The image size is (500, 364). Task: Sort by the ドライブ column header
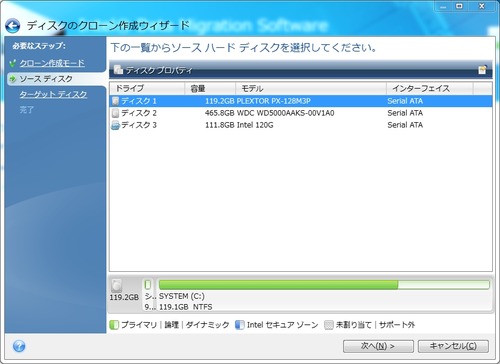(x=147, y=89)
